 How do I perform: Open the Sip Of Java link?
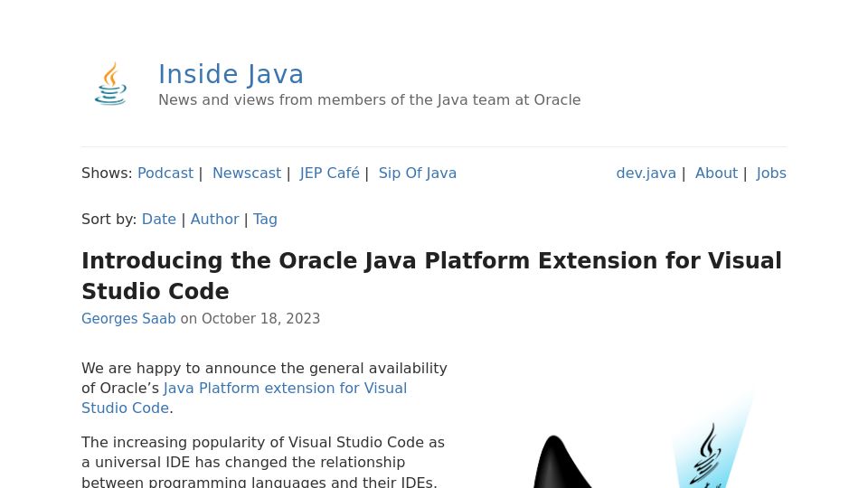[x=418, y=174]
